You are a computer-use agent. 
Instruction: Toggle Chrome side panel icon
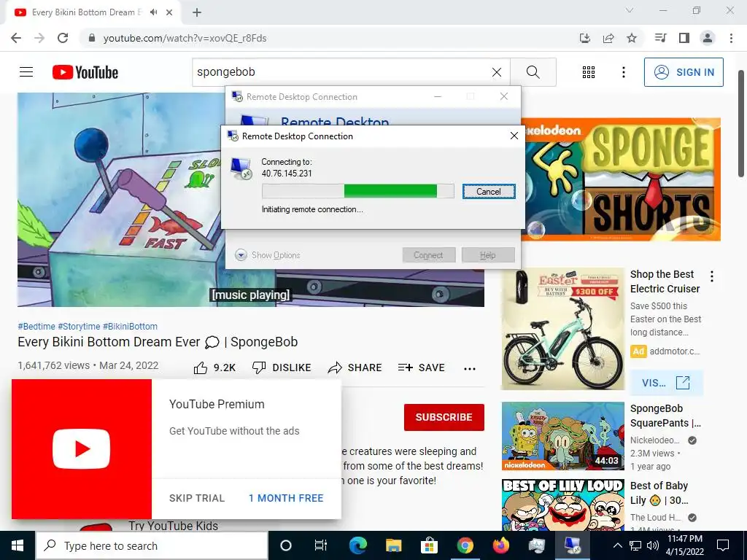(684, 38)
